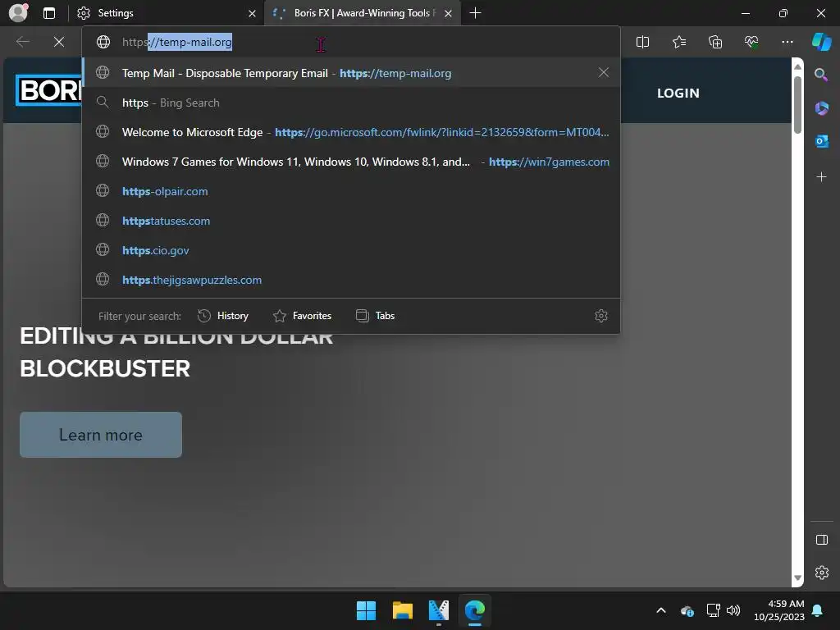Screen dimensions: 840x630
Task: Open sidebar settings gear icon
Action: coord(821,573)
